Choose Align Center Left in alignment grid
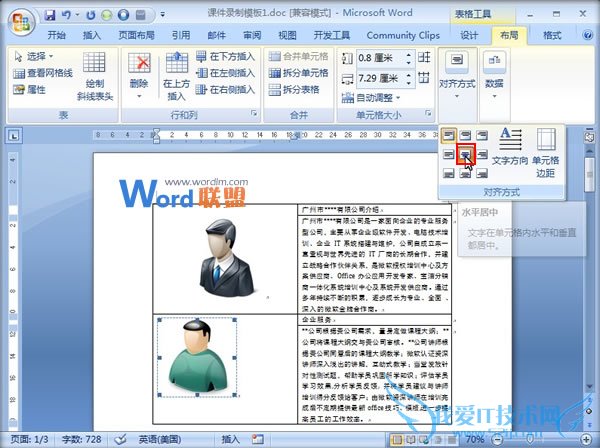This screenshot has width=600, height=448. [448, 154]
